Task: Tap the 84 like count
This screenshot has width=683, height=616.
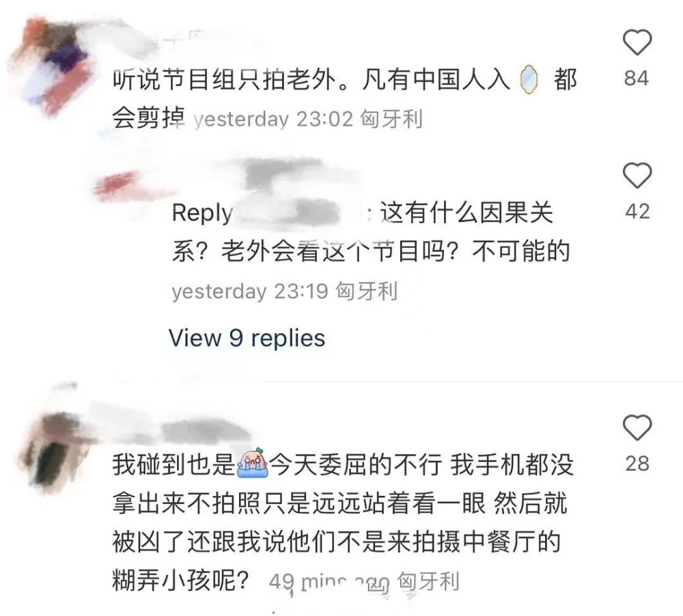Action: [637, 79]
